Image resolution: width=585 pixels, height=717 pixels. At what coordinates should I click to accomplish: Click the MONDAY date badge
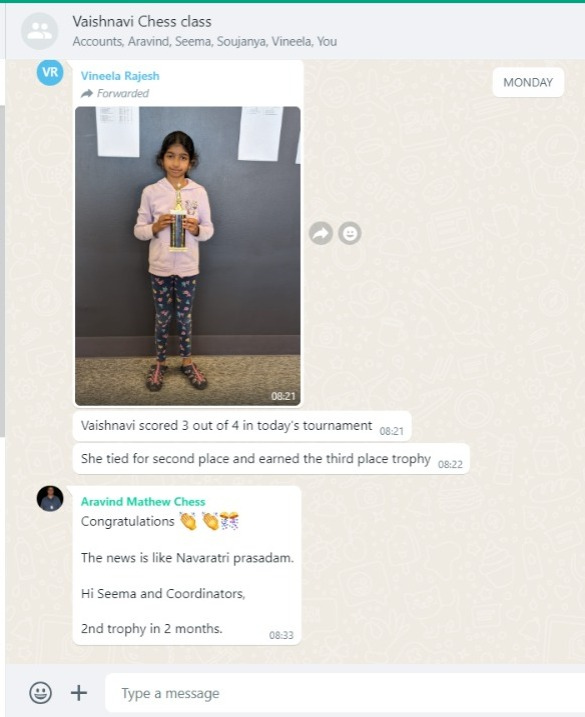point(528,82)
